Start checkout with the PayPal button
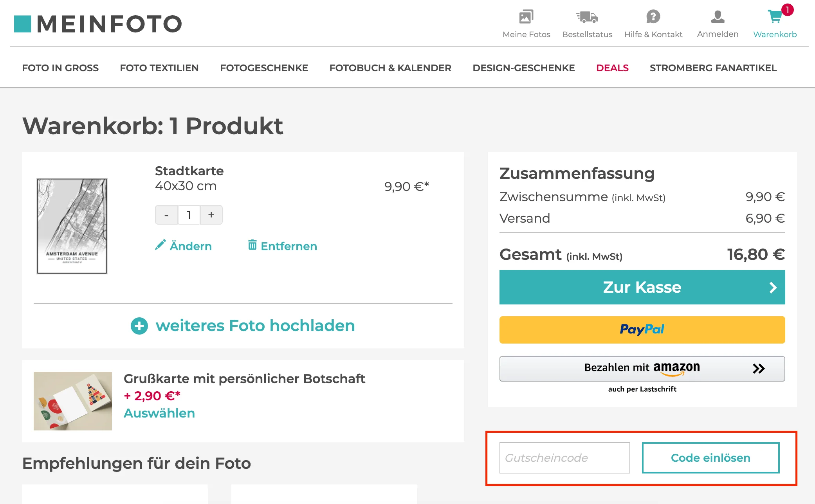The width and height of the screenshot is (815, 504). [642, 329]
